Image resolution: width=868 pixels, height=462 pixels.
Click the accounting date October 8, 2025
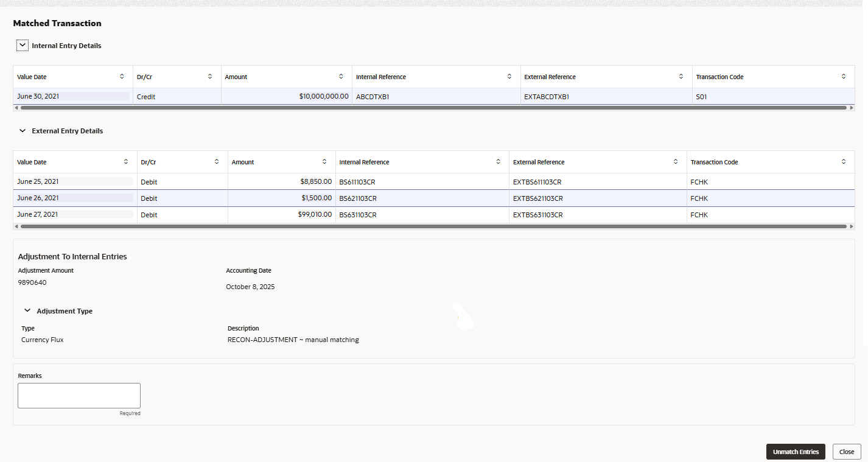point(250,287)
